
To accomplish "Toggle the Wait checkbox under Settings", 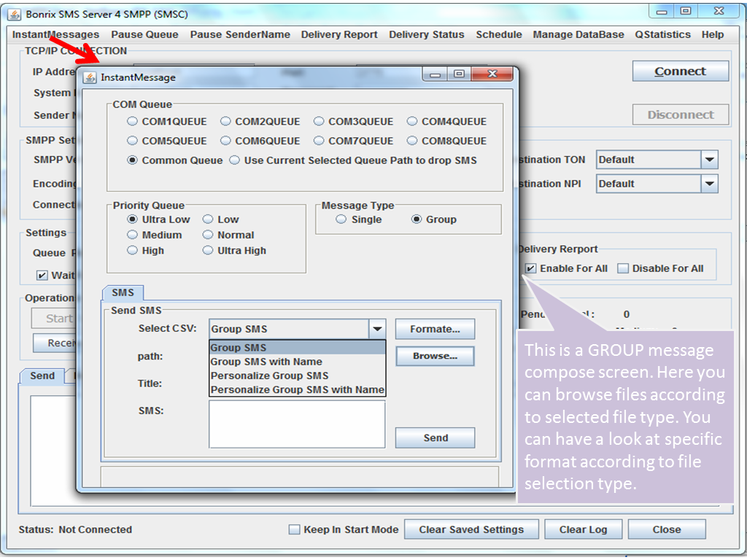I will [x=42, y=275].
